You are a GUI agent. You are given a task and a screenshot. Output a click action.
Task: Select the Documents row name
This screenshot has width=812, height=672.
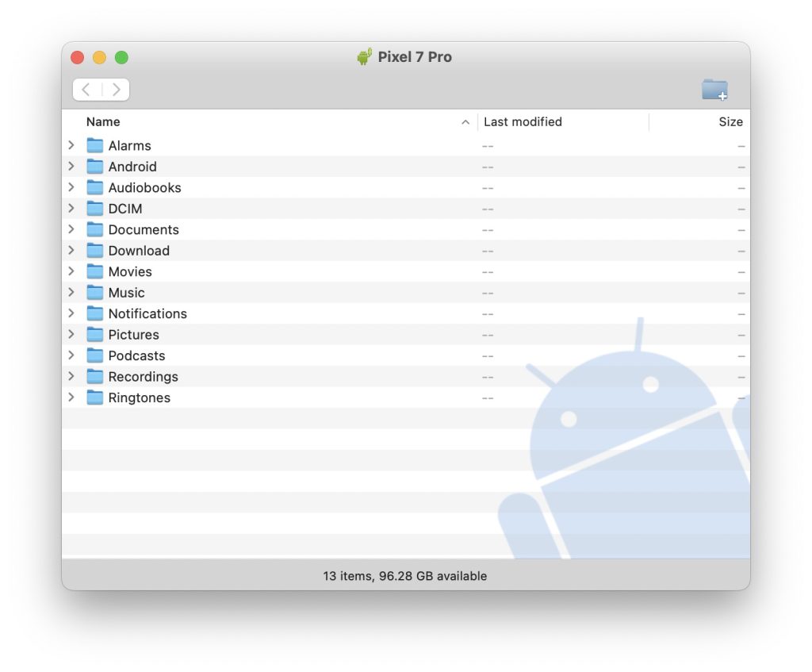point(144,229)
